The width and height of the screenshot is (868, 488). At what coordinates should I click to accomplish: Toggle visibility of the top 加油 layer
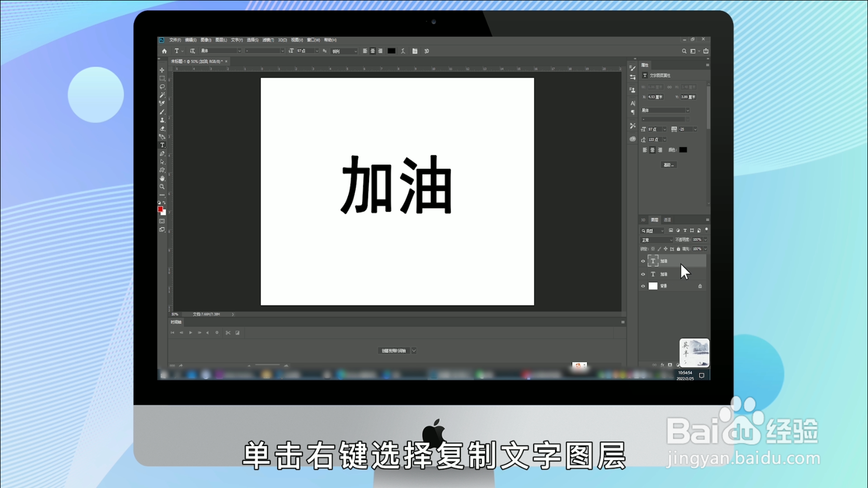point(643,261)
